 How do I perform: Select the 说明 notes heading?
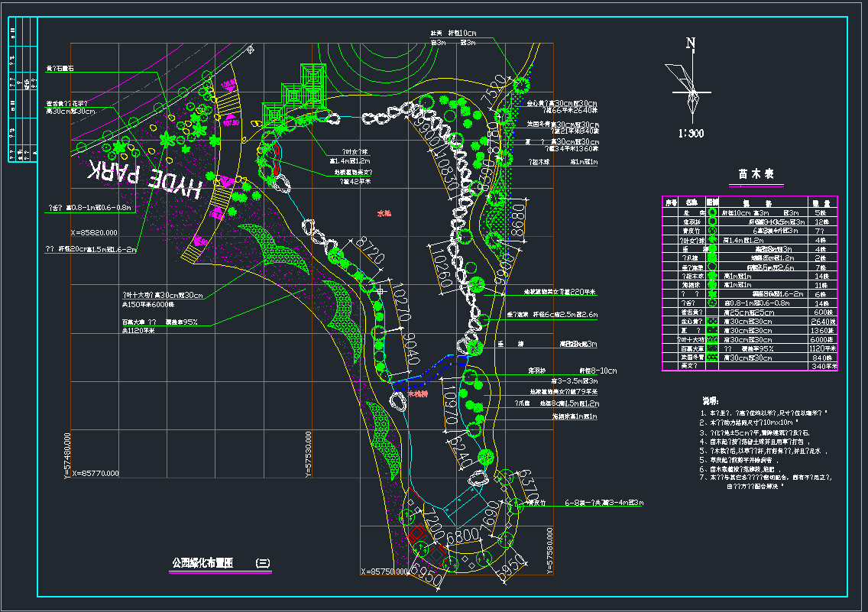(x=711, y=400)
